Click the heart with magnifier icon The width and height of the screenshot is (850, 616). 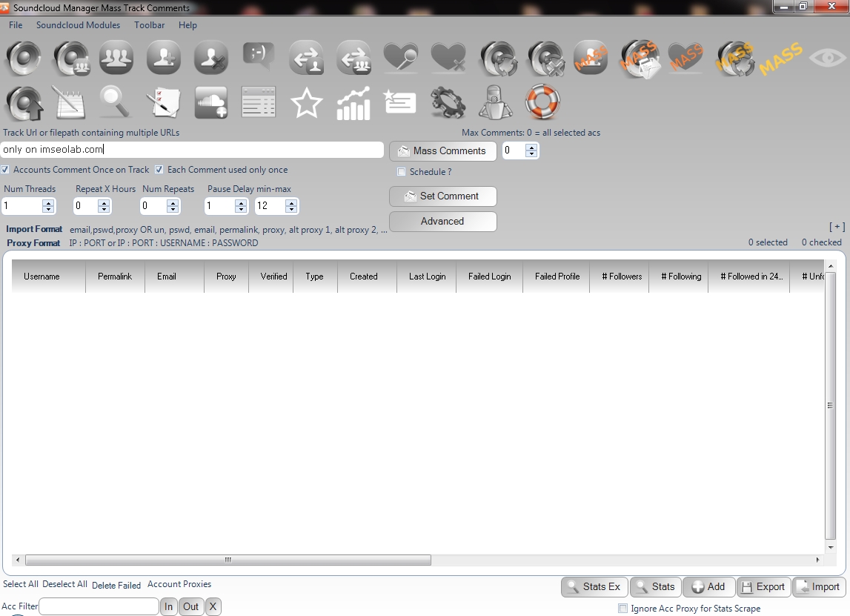[x=401, y=58]
